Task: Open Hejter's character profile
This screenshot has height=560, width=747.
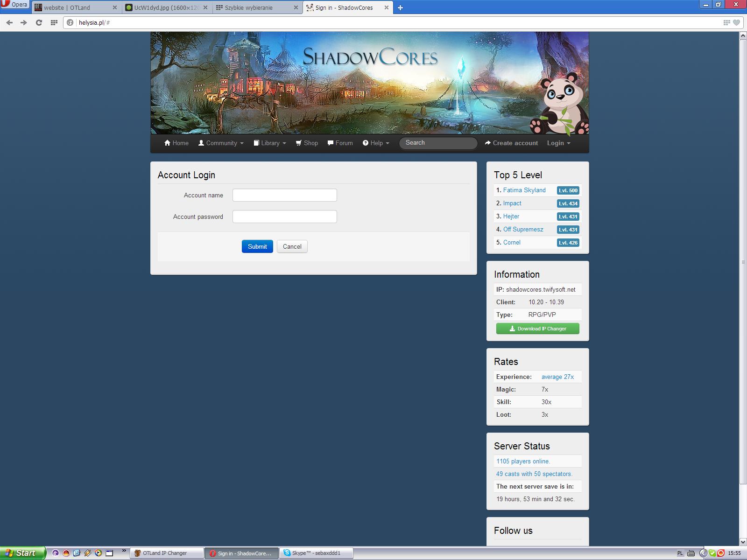Action: click(x=511, y=216)
